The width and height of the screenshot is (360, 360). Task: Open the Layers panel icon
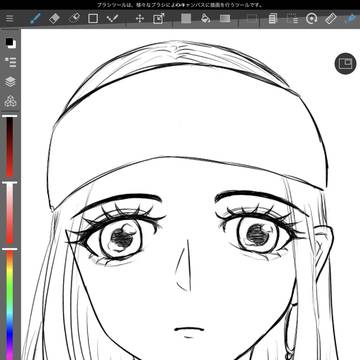tap(10, 81)
